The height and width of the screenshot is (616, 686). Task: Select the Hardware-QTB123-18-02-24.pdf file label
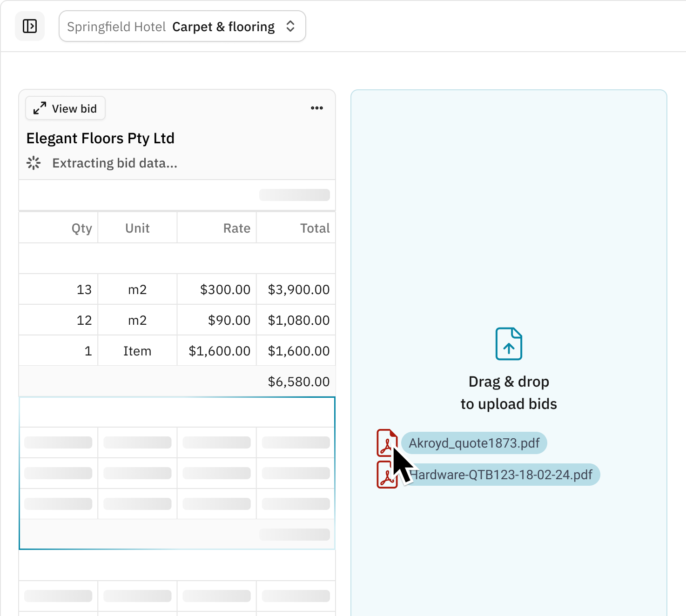[503, 475]
